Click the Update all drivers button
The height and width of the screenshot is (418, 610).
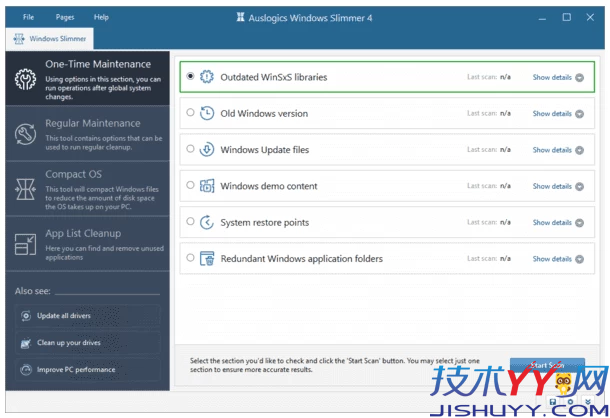pyautogui.click(x=88, y=316)
